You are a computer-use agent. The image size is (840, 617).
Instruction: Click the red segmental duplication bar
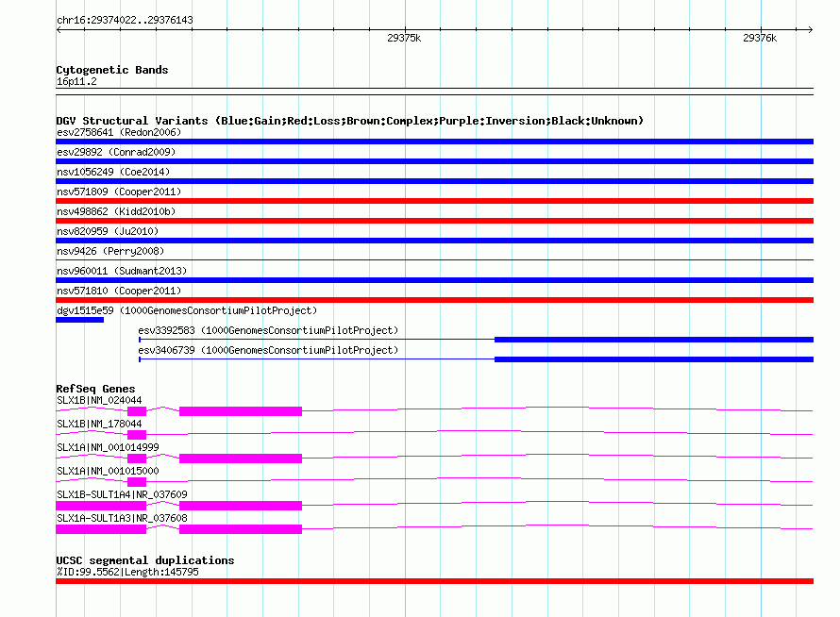coord(434,581)
